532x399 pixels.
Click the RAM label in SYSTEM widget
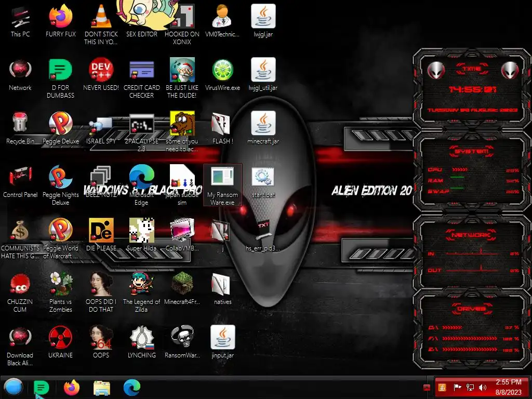point(435,180)
